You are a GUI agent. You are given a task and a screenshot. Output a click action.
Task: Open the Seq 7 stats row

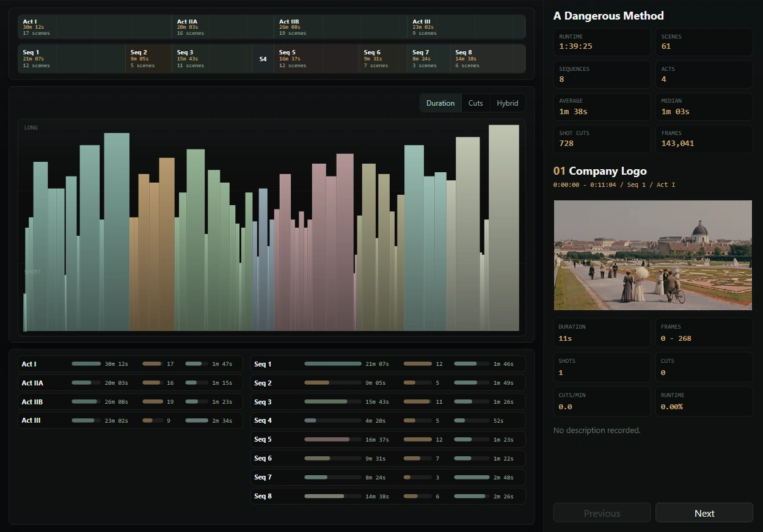tap(388, 477)
